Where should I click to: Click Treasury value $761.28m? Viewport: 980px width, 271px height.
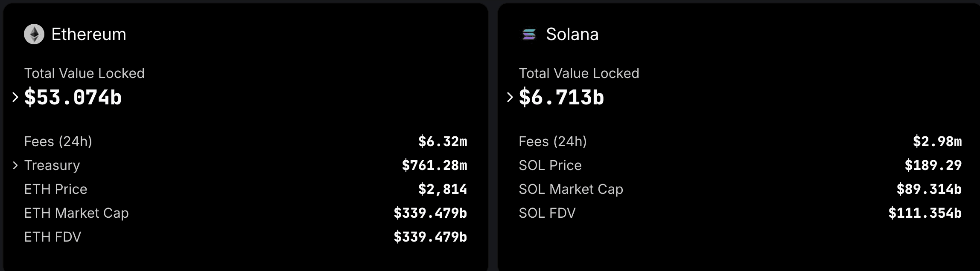[435, 165]
